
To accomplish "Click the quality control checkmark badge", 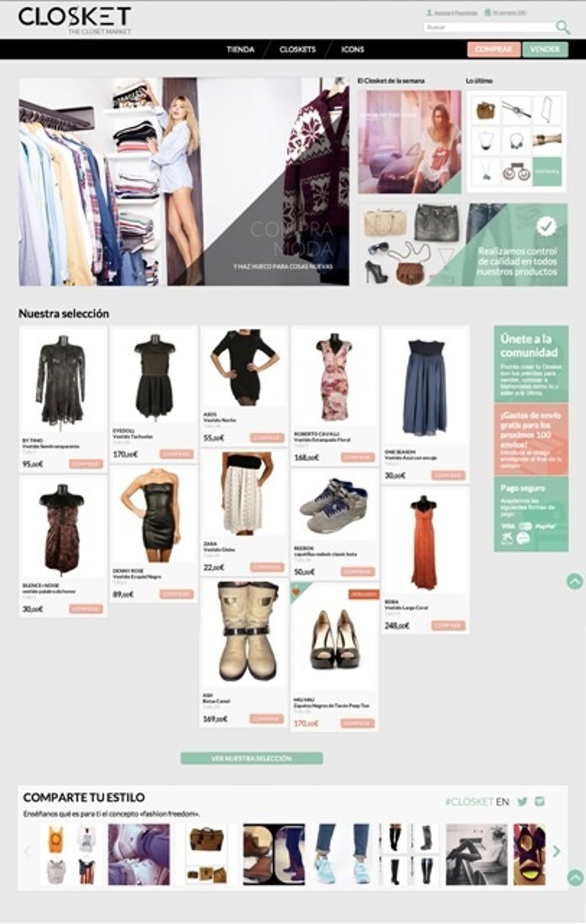I will 546,226.
